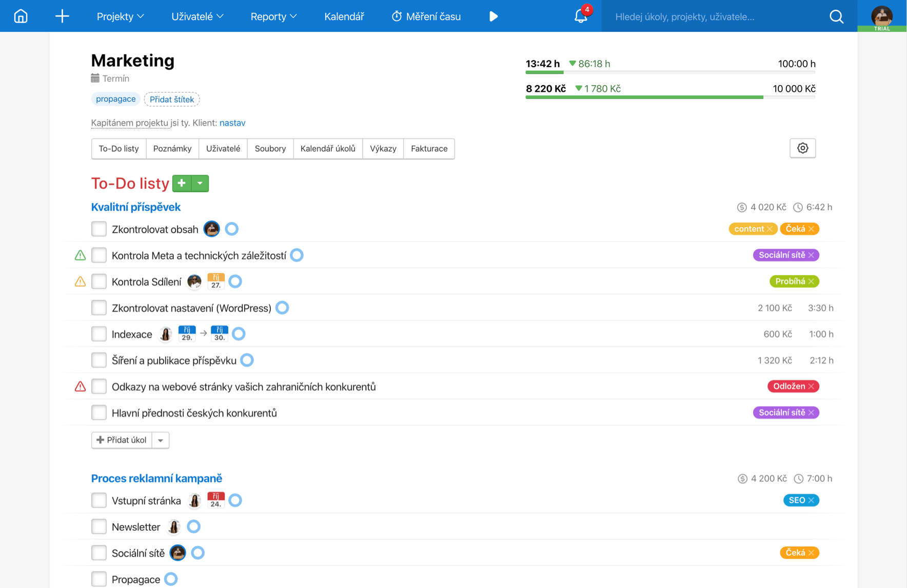Click the nastav client link
907x588 pixels.
point(232,123)
